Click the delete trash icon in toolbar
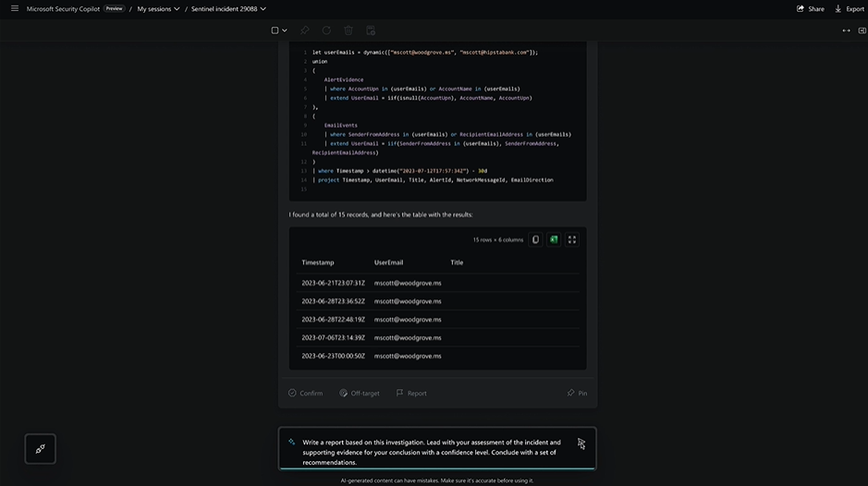Viewport: 868px width, 486px height. pos(348,30)
